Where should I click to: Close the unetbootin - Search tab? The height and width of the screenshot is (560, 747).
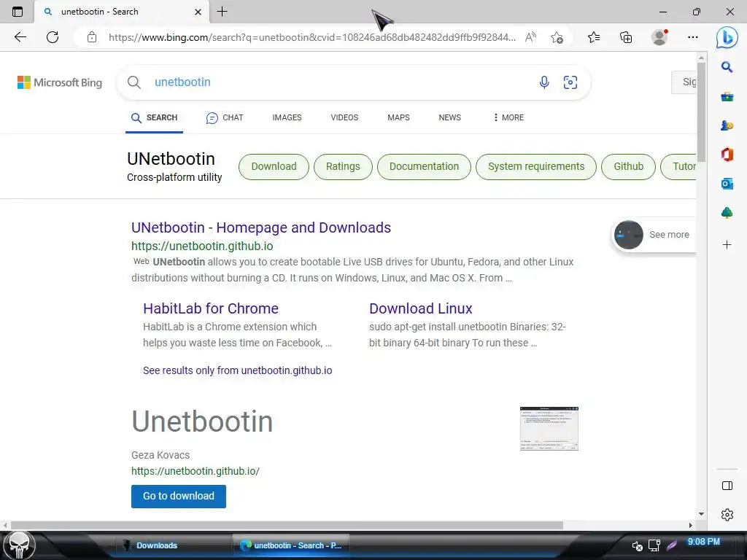pos(198,12)
